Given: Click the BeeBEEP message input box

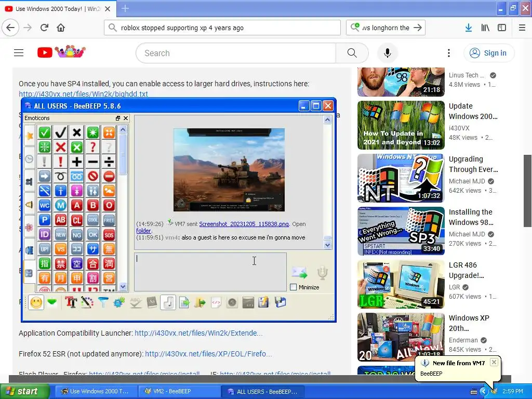Looking at the screenshot, I should click(210, 271).
